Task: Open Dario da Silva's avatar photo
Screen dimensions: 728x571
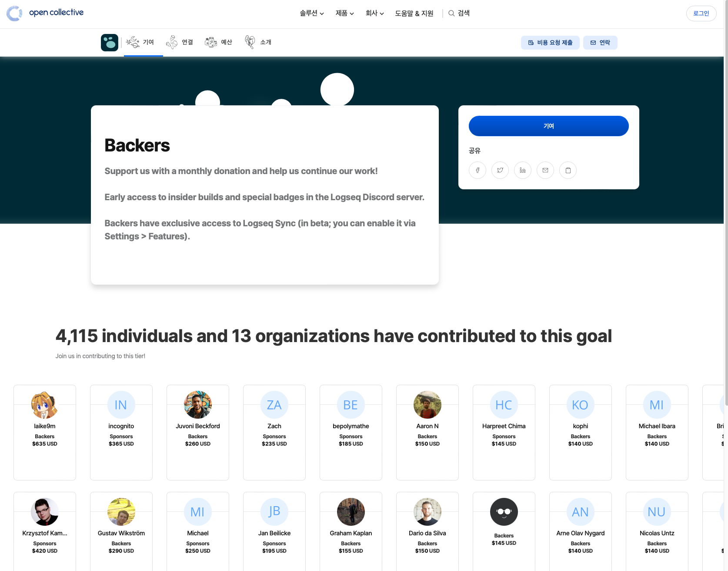Action: point(427,512)
